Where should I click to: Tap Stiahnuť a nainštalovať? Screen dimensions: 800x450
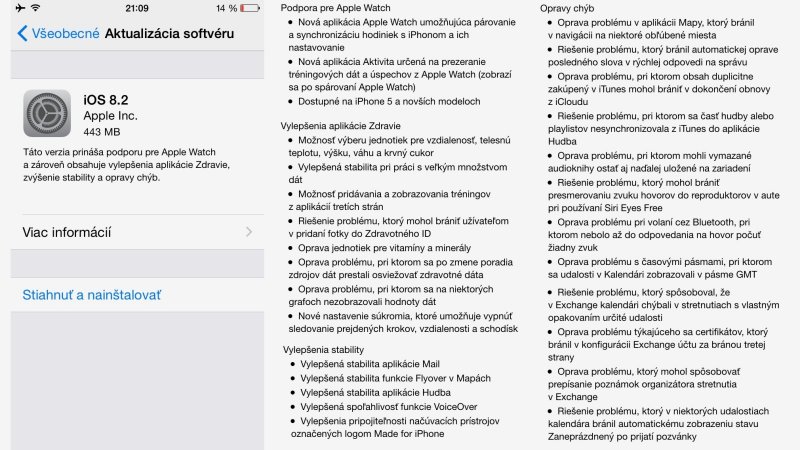(92, 295)
